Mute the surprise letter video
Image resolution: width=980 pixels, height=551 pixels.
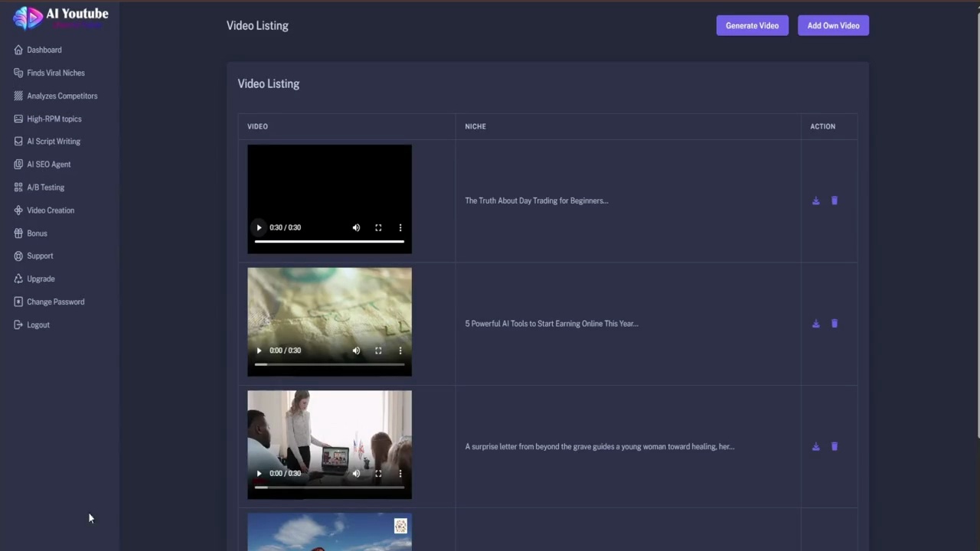pos(356,474)
